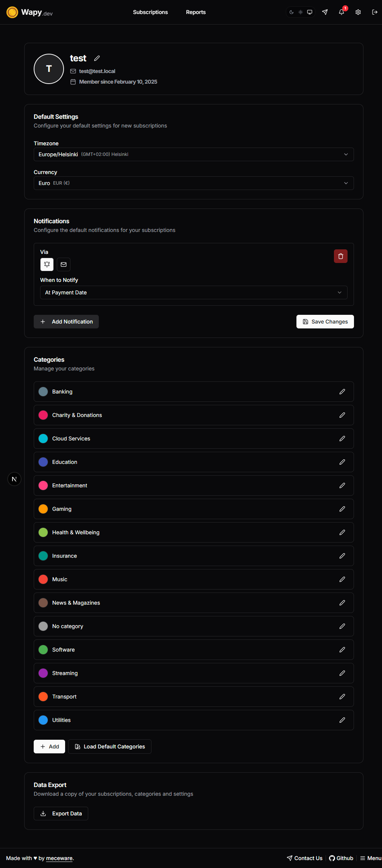
Task: Click the Music category name
Action: [60, 579]
